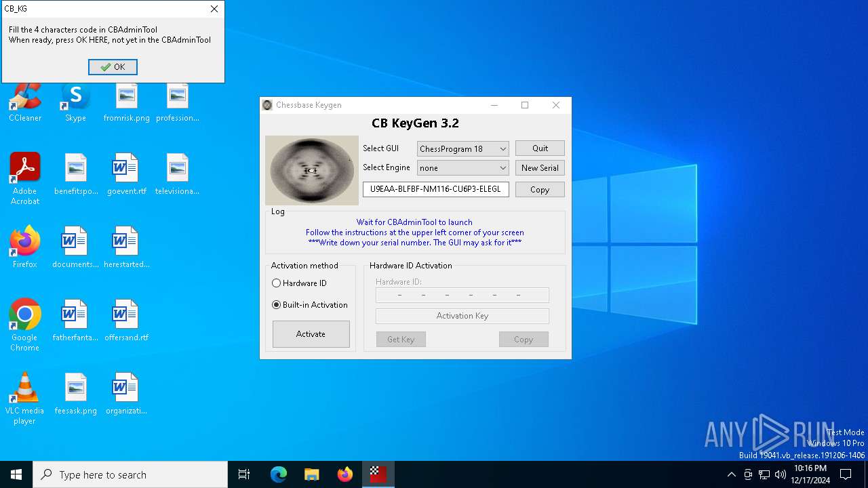Click the Hardware ID Copy button
The height and width of the screenshot is (488, 868).
click(524, 340)
